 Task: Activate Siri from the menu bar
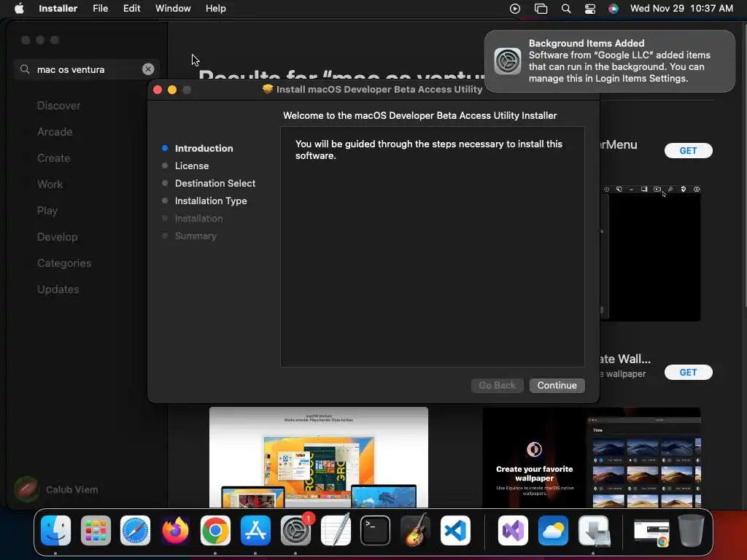pyautogui.click(x=614, y=9)
